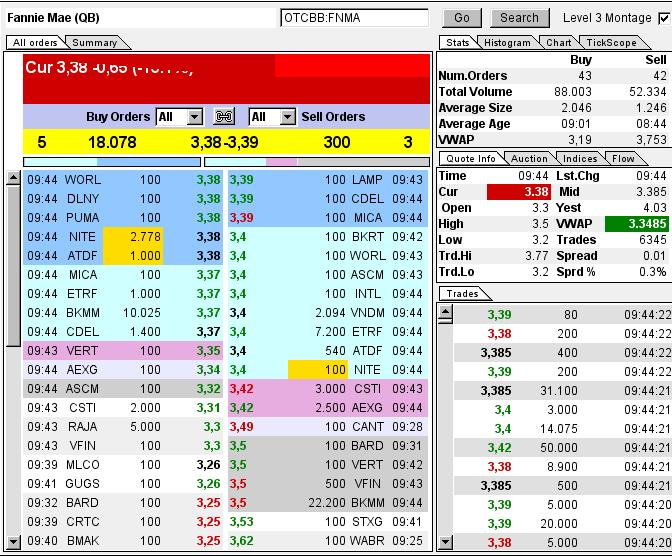The height and width of the screenshot is (556, 672).
Task: Click the 3,385 trade of 31.100
Action: coord(563,391)
